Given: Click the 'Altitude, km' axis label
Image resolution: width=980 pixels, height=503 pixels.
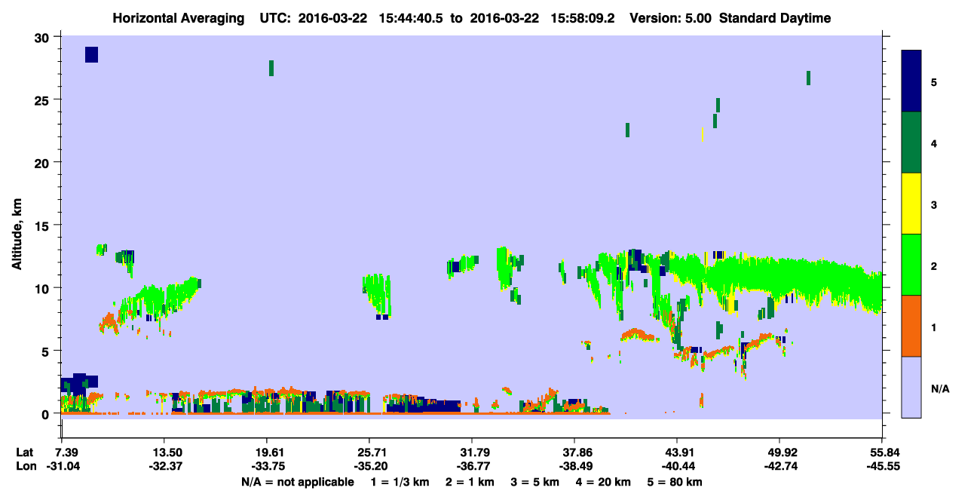Looking at the screenshot, I should (17, 233).
